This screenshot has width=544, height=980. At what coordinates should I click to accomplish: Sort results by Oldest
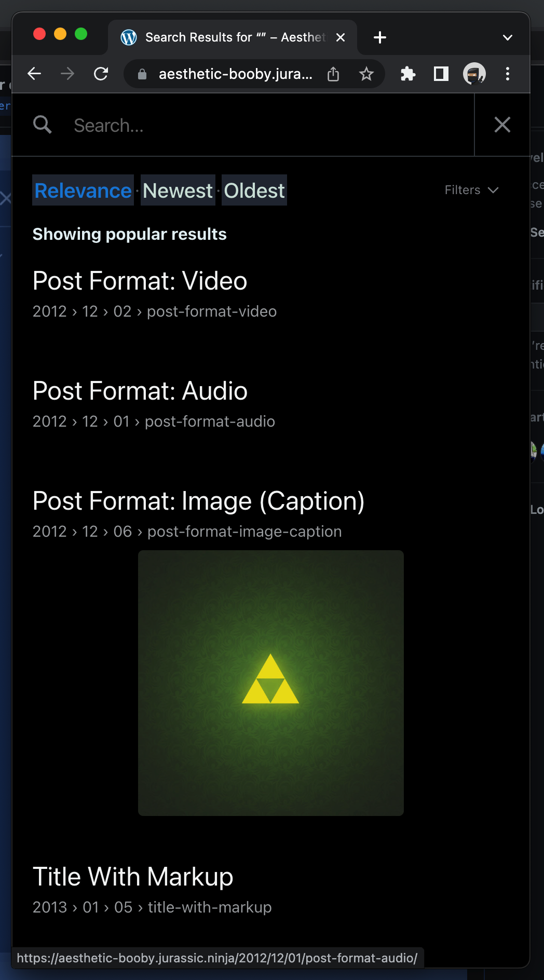(x=254, y=190)
